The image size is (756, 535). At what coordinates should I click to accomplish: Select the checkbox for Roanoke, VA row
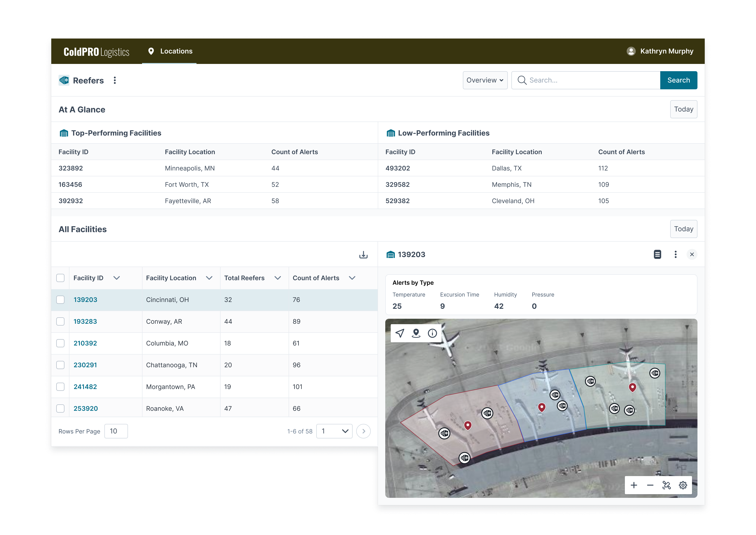[x=60, y=409]
